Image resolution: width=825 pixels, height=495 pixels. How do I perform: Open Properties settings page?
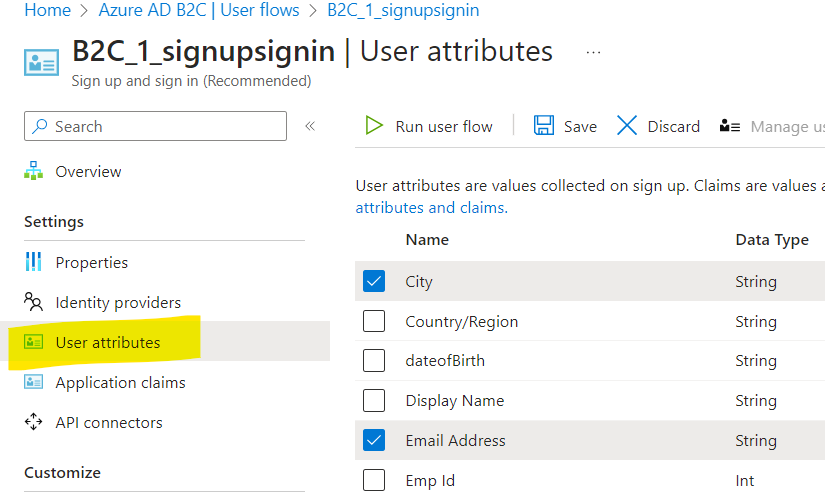click(92, 262)
